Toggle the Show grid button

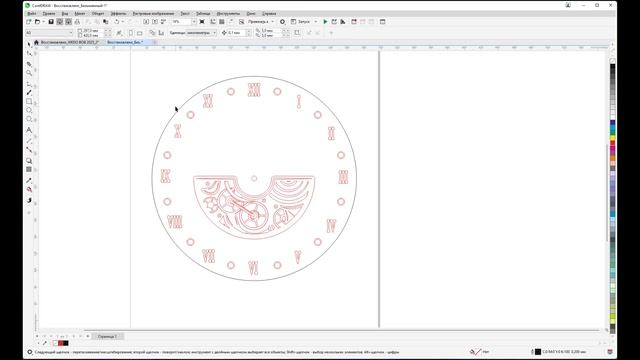coord(222,22)
